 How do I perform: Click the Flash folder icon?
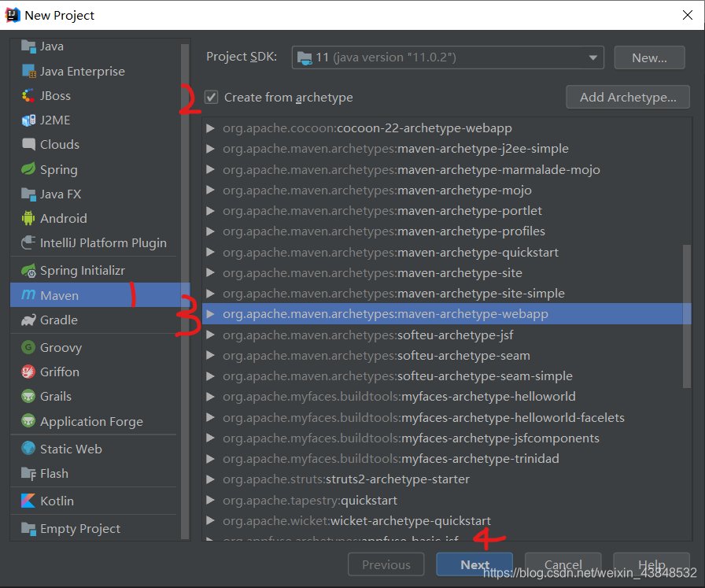click(28, 473)
